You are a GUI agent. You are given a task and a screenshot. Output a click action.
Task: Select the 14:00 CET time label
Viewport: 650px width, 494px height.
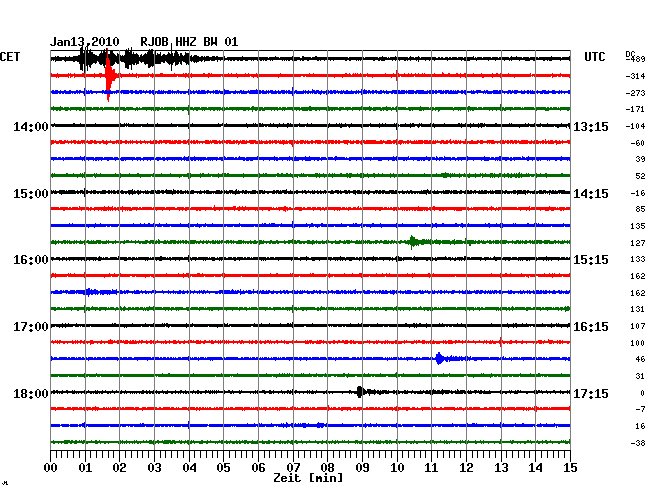tap(31, 126)
